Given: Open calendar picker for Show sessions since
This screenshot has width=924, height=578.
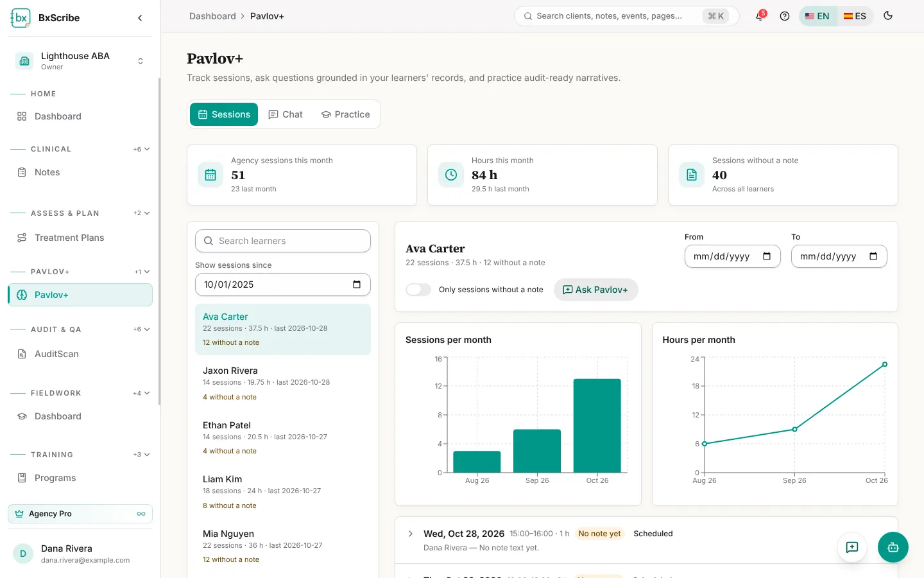Looking at the screenshot, I should pos(357,285).
